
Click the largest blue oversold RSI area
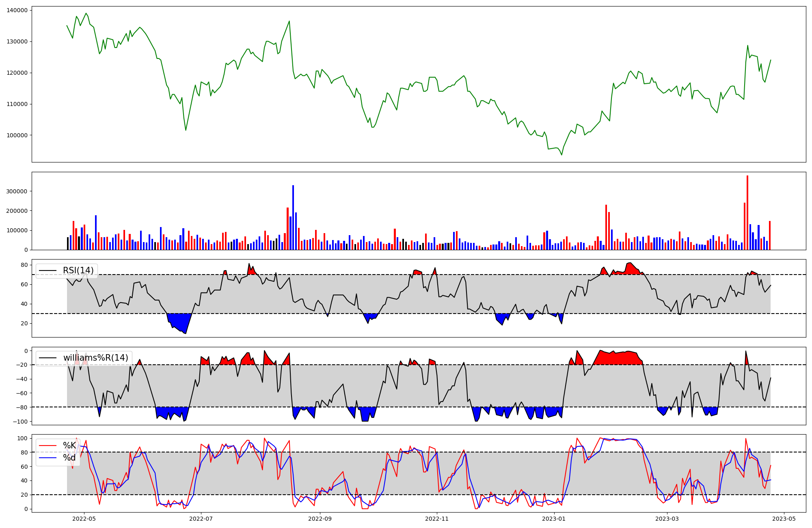[180, 321]
